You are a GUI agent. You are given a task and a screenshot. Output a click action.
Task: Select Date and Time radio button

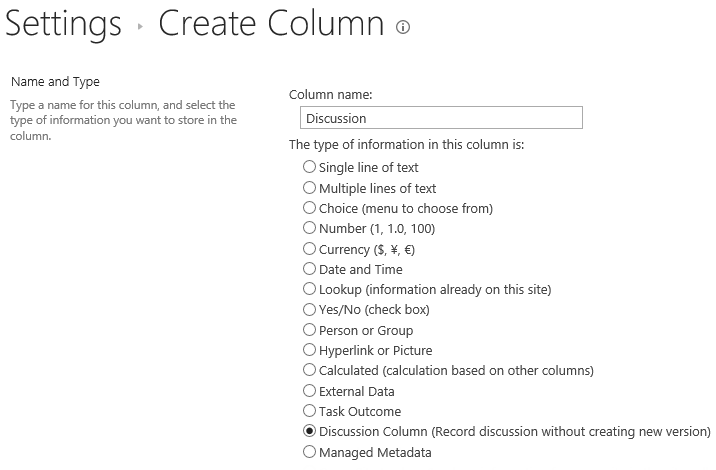(x=310, y=269)
